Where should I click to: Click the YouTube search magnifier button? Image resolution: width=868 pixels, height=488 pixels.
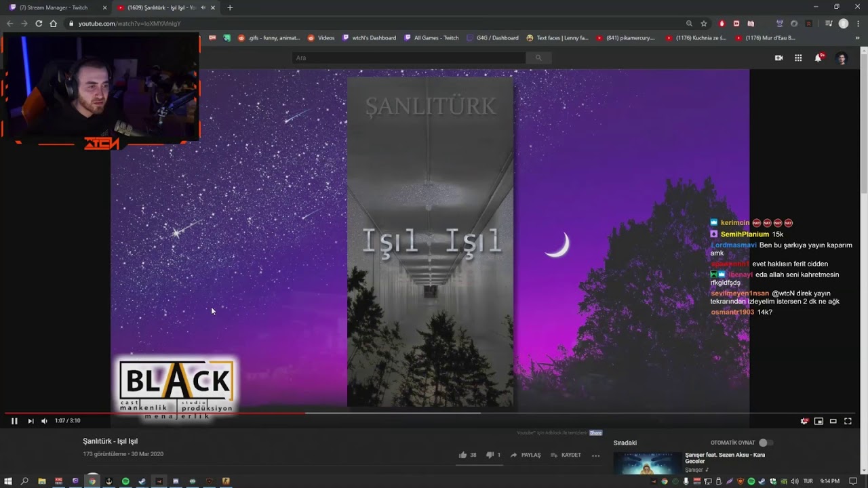[539, 58]
